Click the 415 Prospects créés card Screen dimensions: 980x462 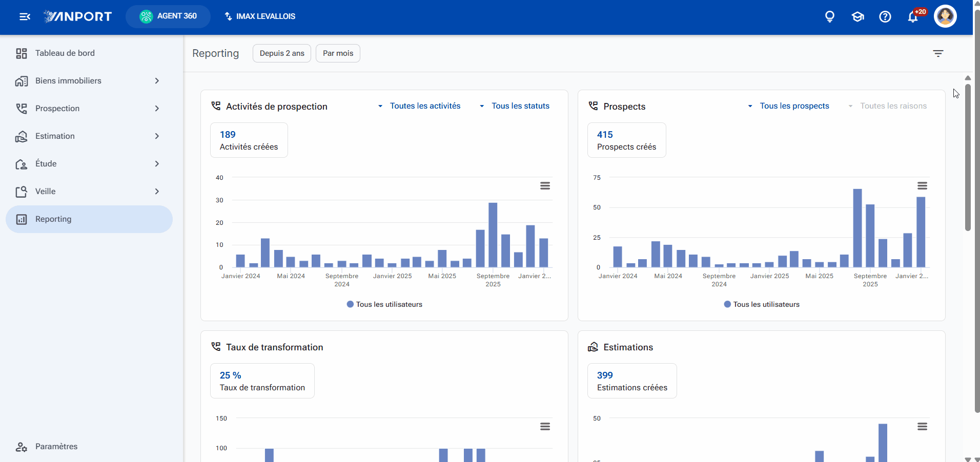(x=627, y=140)
